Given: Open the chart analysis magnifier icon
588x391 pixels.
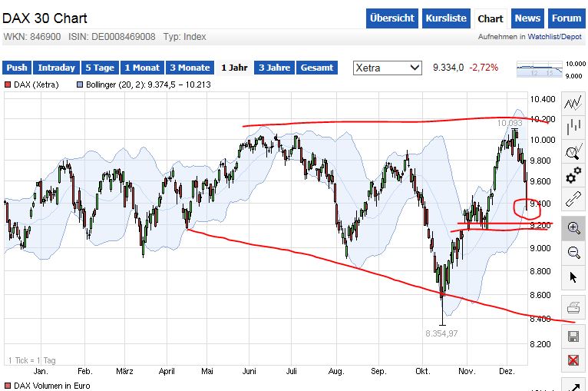Looking at the screenshot, I should click(x=573, y=152).
